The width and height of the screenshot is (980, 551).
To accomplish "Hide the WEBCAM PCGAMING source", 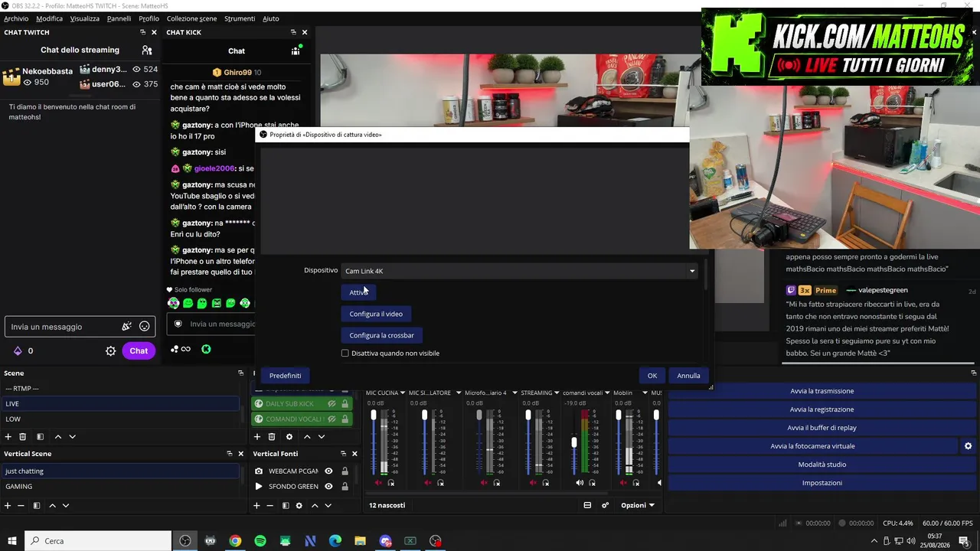I will click(x=328, y=471).
